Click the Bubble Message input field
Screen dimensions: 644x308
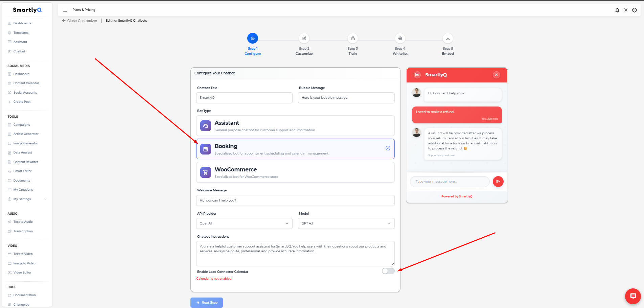(346, 98)
